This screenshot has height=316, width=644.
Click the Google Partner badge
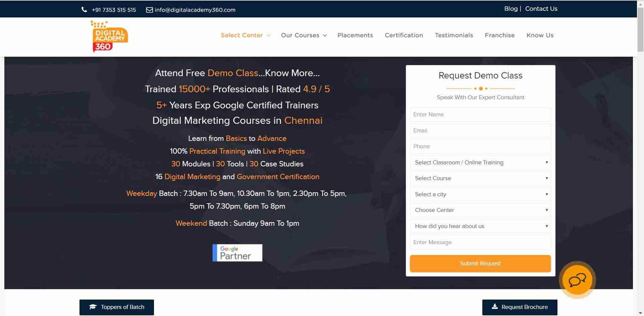237,253
